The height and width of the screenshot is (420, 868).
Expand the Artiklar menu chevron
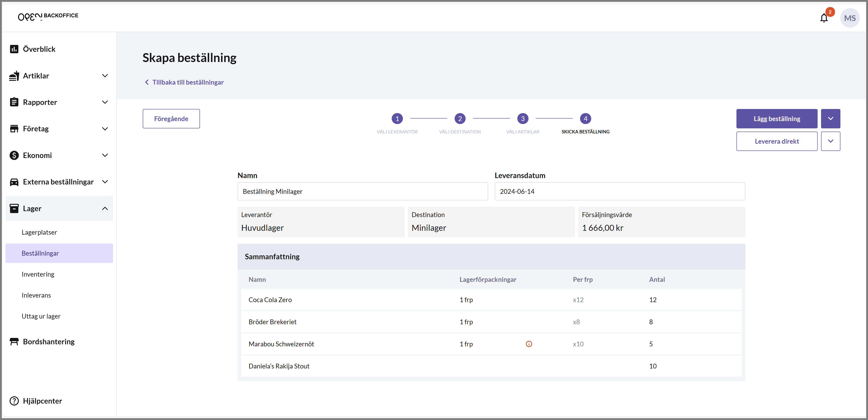coord(105,76)
